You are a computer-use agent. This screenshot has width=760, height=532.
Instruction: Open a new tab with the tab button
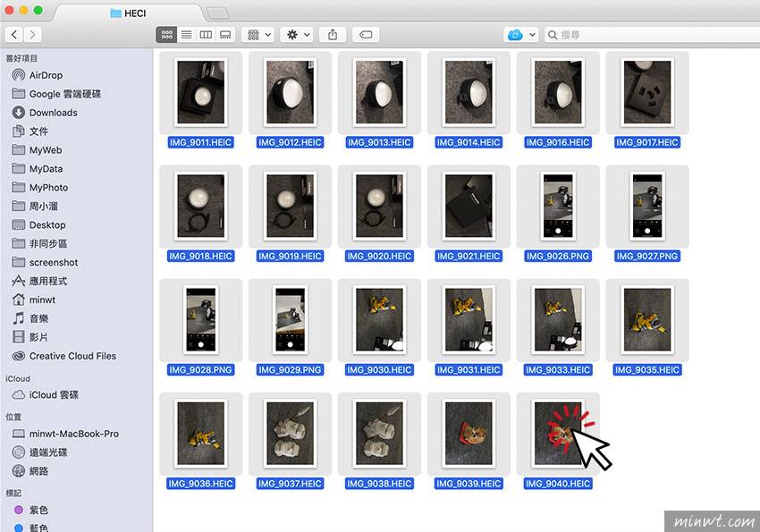[216, 13]
